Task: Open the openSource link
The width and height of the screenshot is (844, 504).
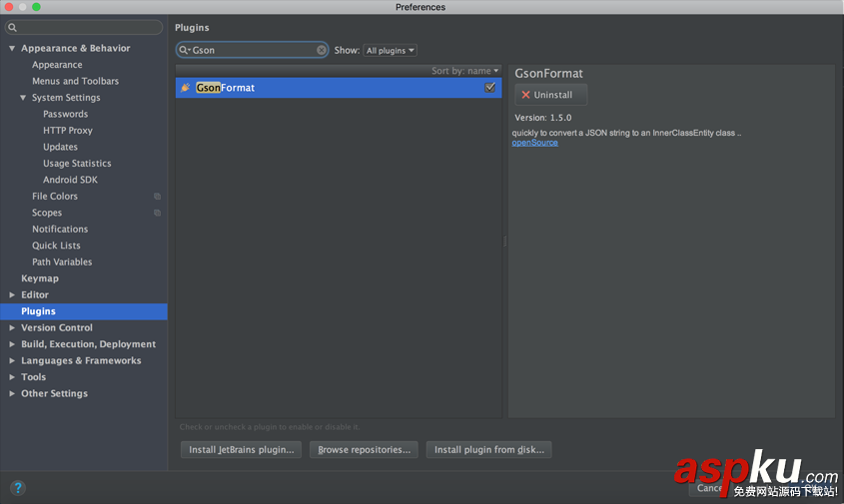Action: click(x=535, y=143)
